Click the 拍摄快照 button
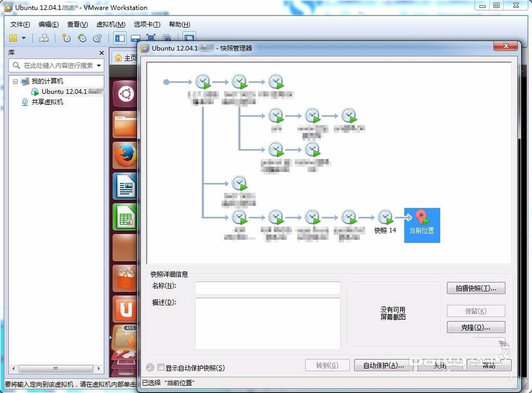 point(476,288)
